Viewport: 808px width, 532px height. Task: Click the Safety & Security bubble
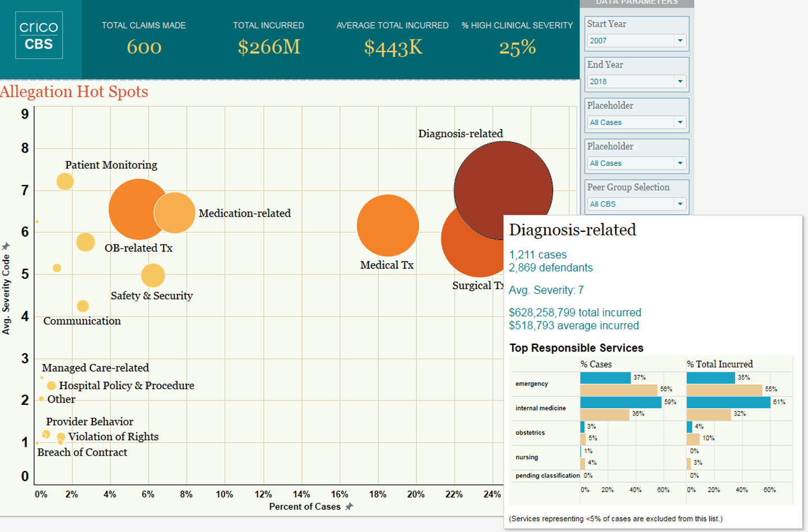click(x=152, y=276)
